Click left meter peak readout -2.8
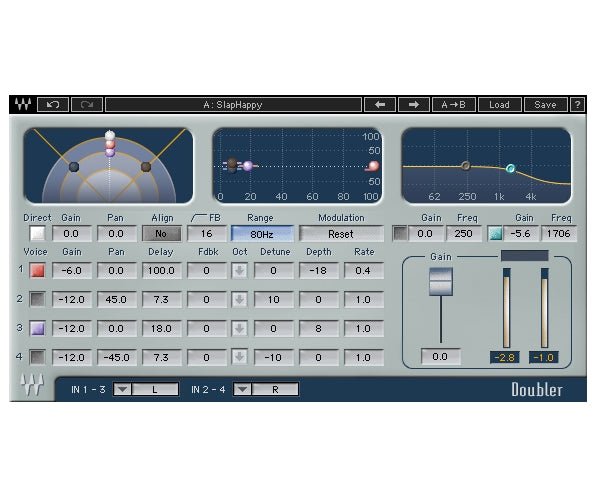The height and width of the screenshot is (497, 597). click(x=504, y=358)
